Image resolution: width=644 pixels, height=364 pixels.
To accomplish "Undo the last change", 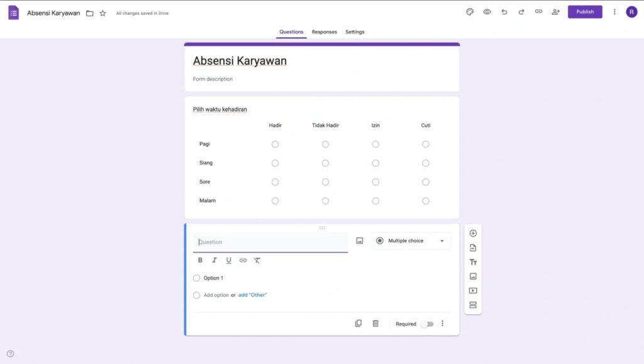I will coord(504,11).
